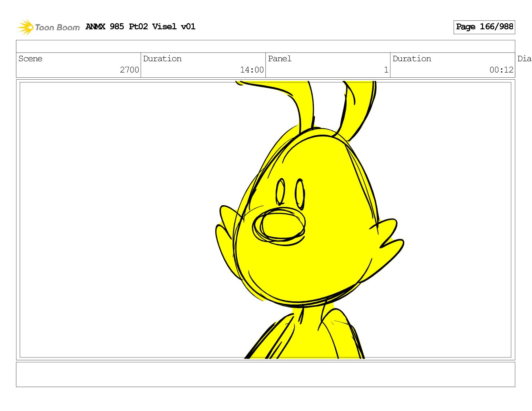Click the Page 166/988 indicator box
This screenshot has width=532, height=411.
coord(484,27)
